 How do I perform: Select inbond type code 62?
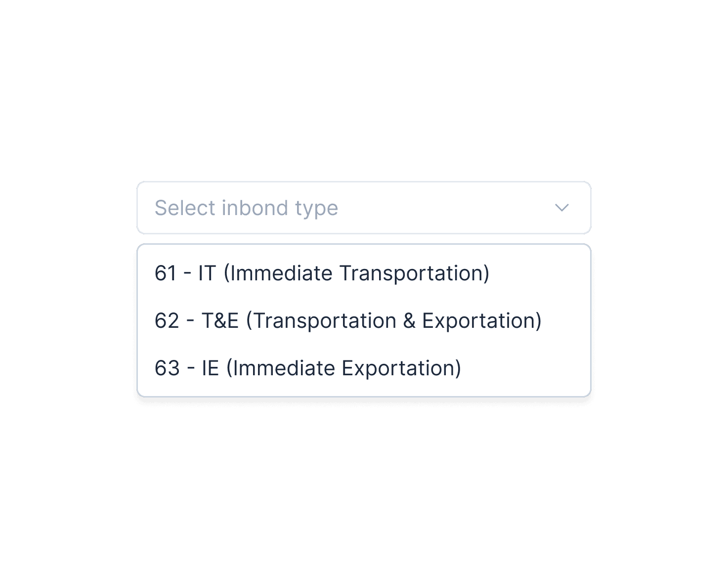(x=348, y=321)
